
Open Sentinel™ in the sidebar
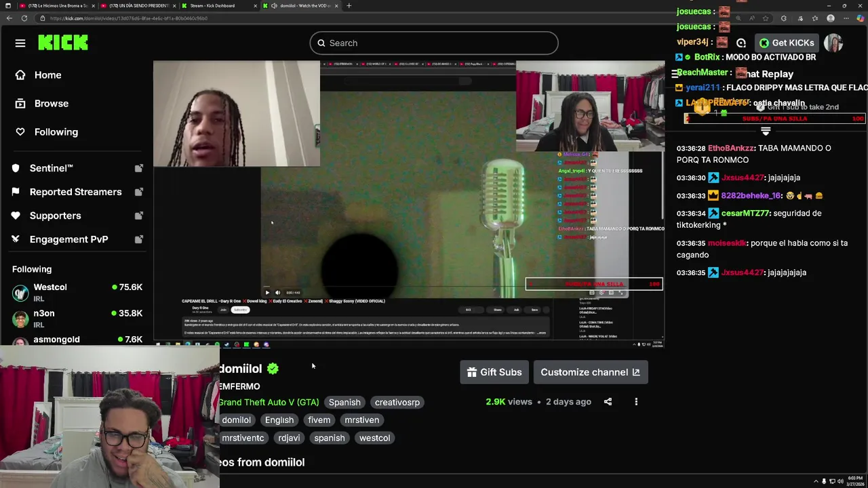(x=52, y=168)
